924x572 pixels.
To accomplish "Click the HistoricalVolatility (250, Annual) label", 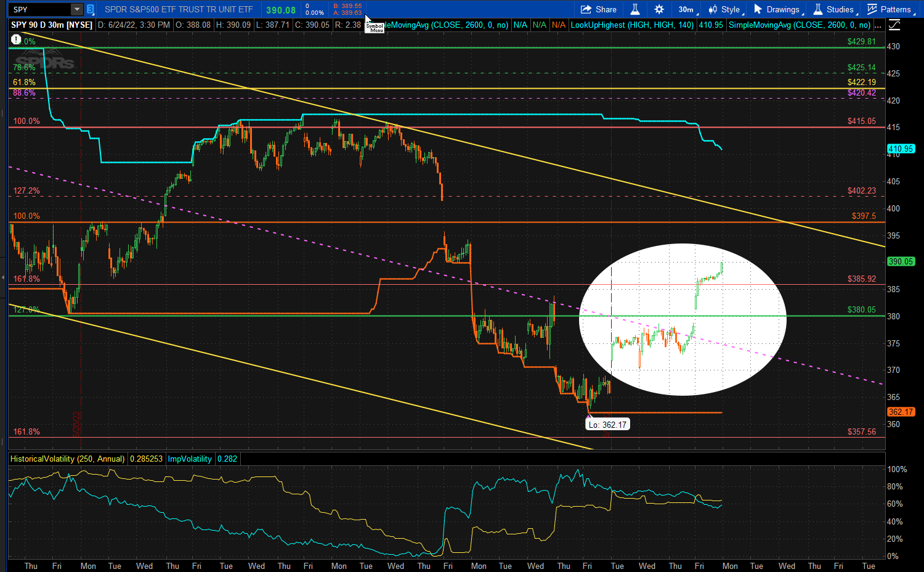I will pos(67,459).
